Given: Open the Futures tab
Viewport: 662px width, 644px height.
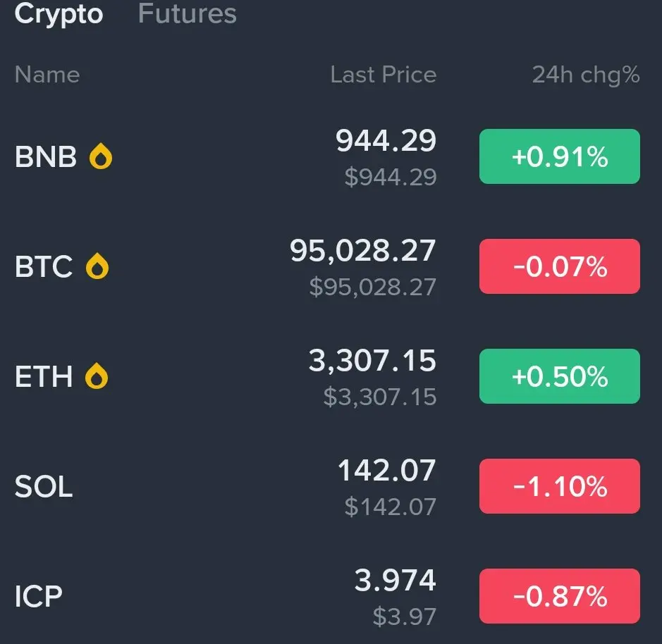Looking at the screenshot, I should [x=187, y=13].
